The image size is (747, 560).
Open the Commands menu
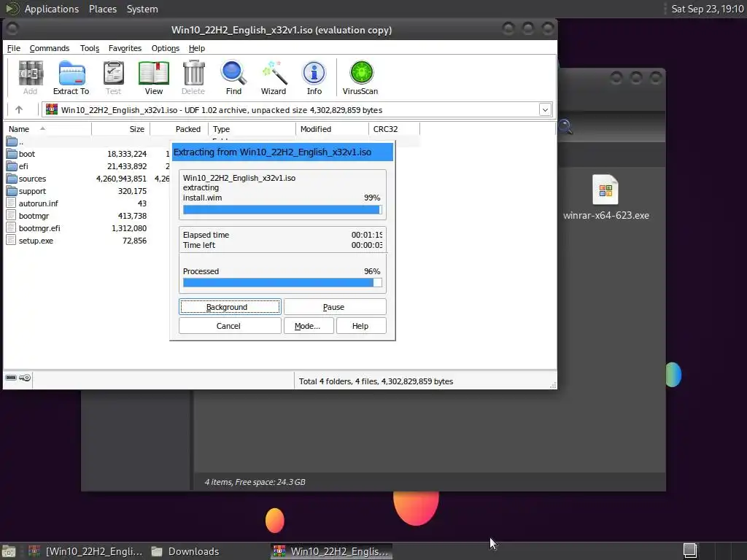point(49,48)
